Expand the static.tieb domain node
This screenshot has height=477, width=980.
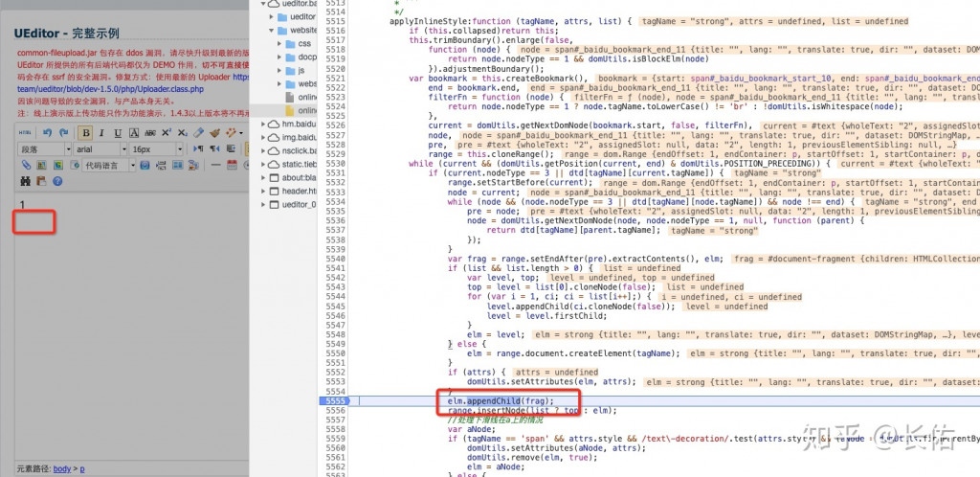coord(262,165)
